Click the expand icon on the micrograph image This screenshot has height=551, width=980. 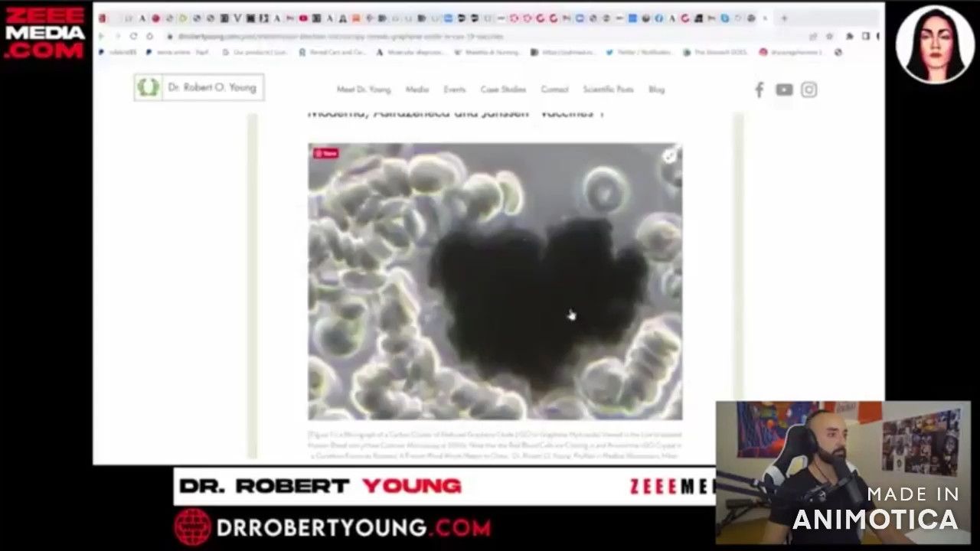pos(669,156)
